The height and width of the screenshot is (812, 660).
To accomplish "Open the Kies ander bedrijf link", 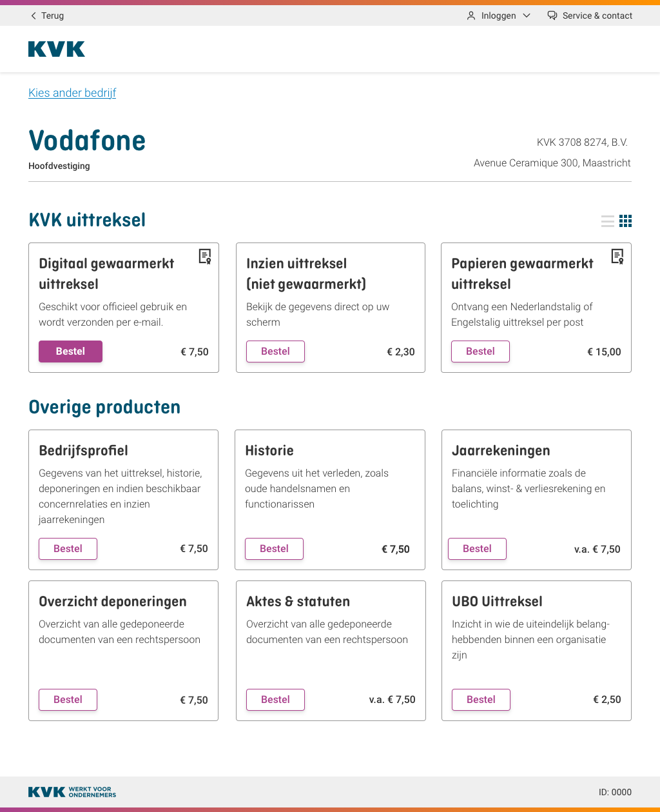I will (x=72, y=93).
